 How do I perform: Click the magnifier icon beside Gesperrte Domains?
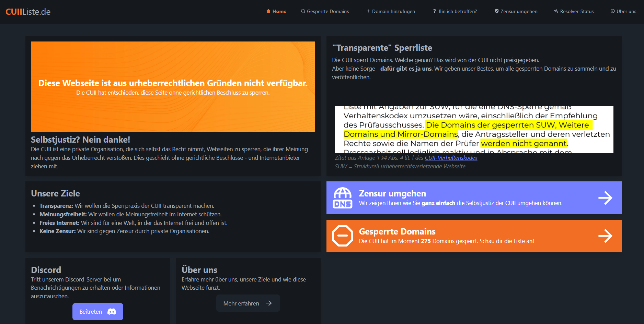coord(303,11)
